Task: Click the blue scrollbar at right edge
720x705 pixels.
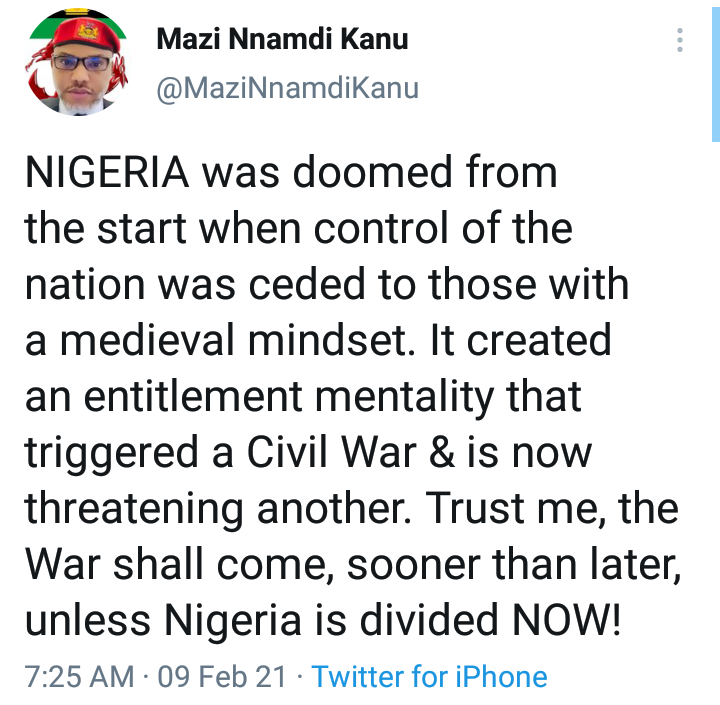Action: tap(716, 73)
